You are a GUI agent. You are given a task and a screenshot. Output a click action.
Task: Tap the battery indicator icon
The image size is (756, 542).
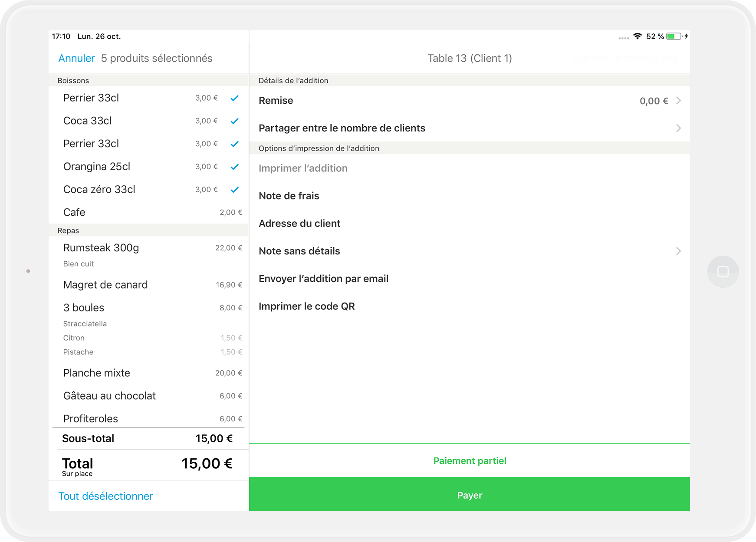pyautogui.click(x=674, y=36)
